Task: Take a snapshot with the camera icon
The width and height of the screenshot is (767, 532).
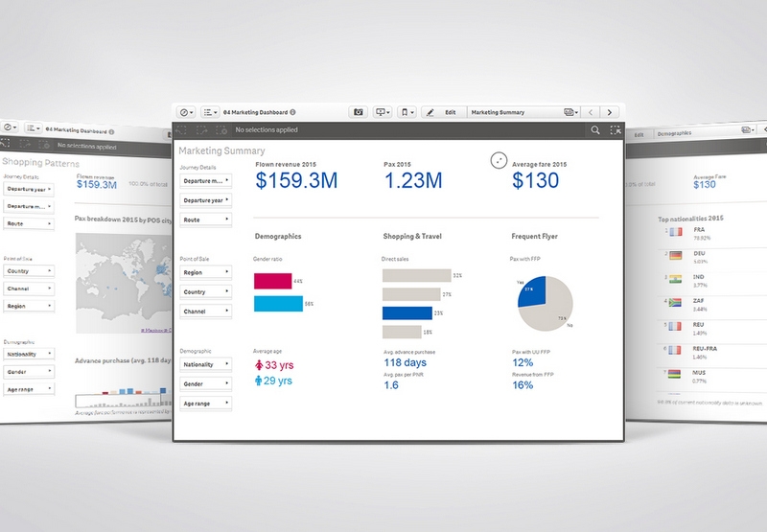Action: (x=358, y=112)
